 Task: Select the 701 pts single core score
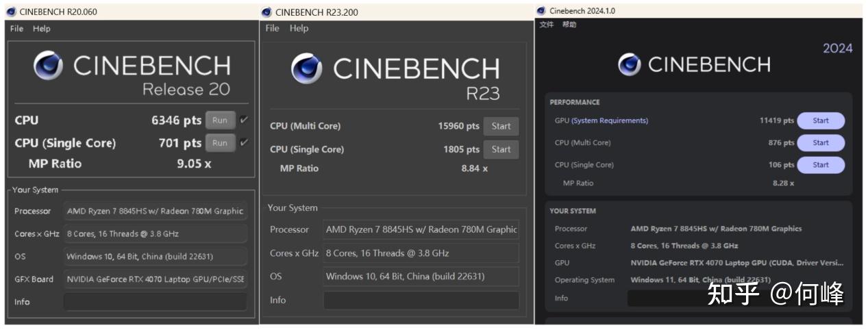pyautogui.click(x=182, y=142)
